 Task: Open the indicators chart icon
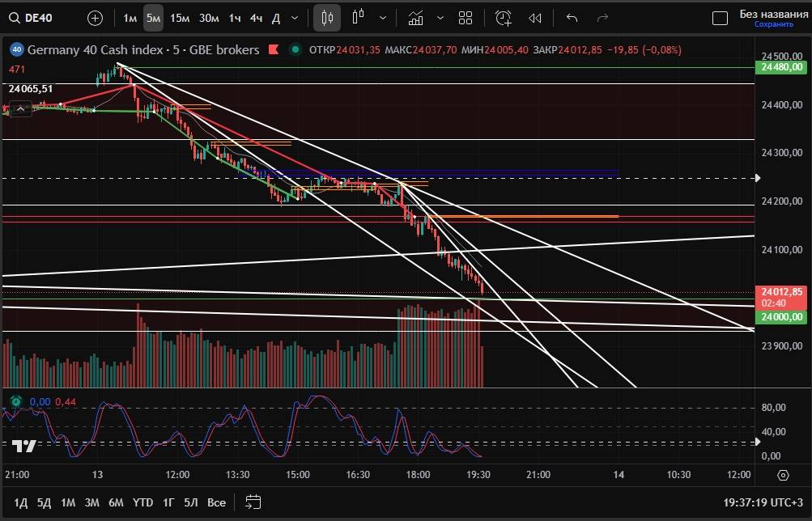click(416, 18)
